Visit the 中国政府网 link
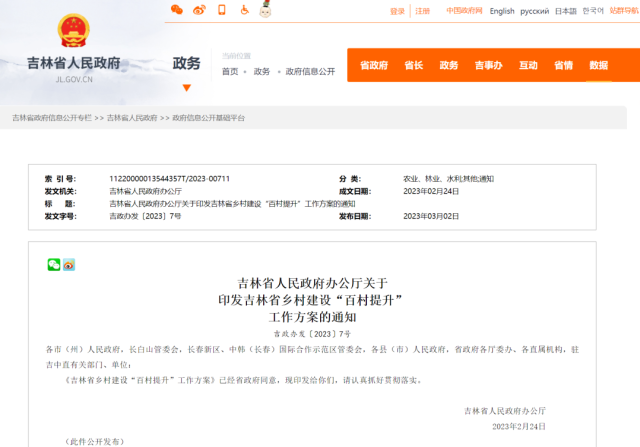The image size is (640, 447). tap(464, 11)
